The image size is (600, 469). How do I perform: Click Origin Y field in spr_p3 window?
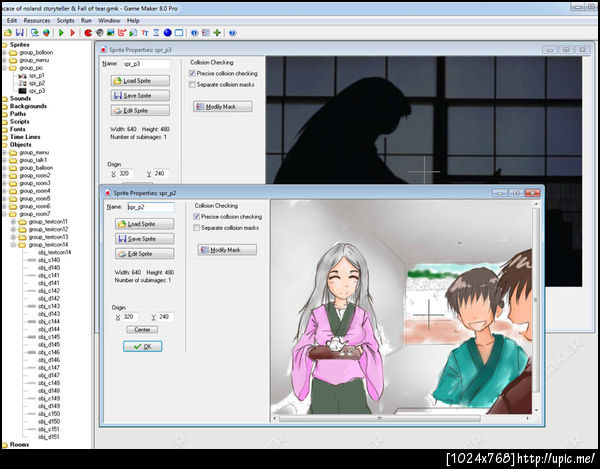point(161,174)
